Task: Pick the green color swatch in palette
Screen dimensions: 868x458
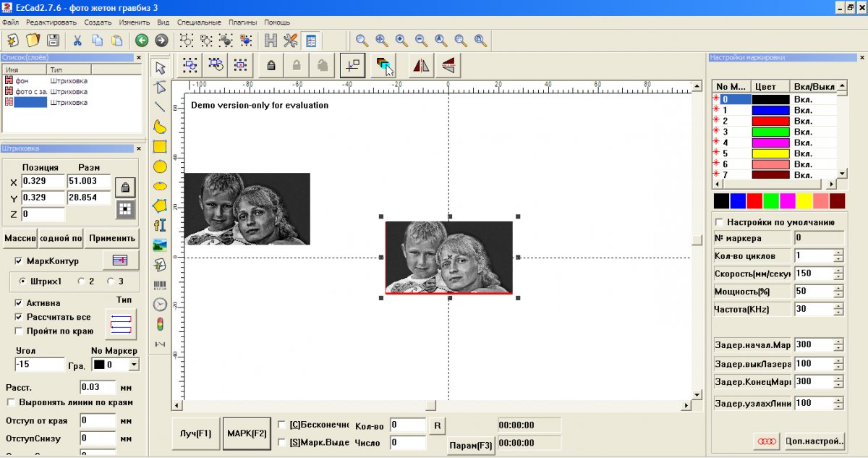Action: tap(771, 200)
